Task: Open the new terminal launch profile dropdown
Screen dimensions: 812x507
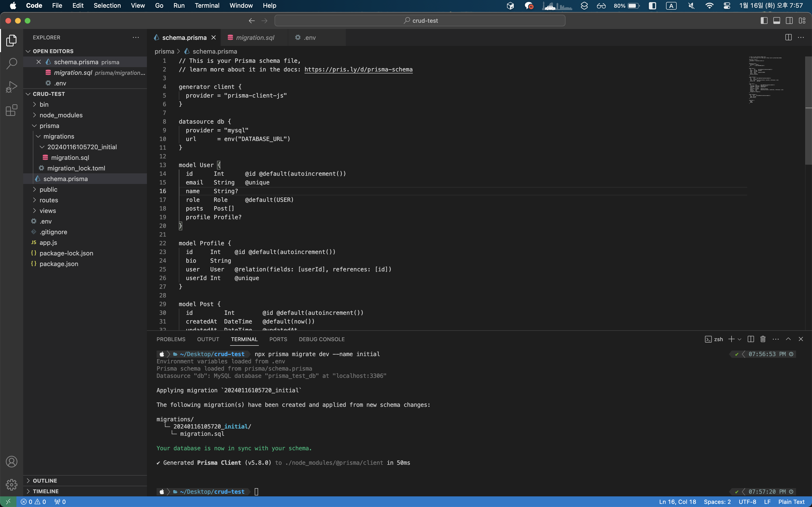Action: coord(739,339)
